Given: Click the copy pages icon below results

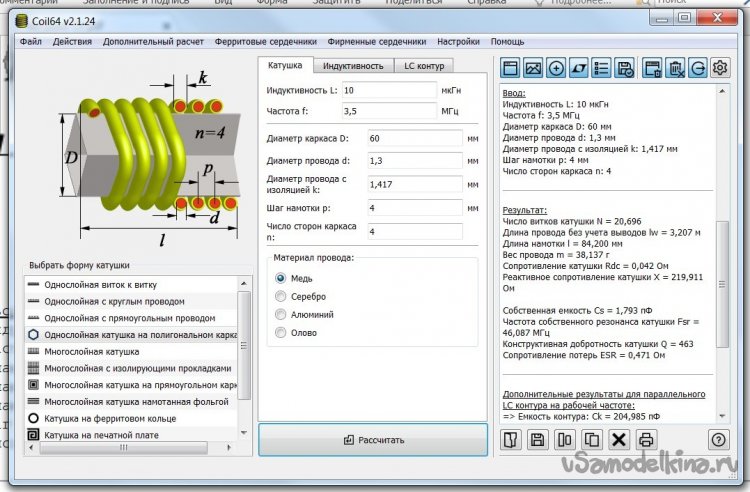Looking at the screenshot, I should pos(591,440).
